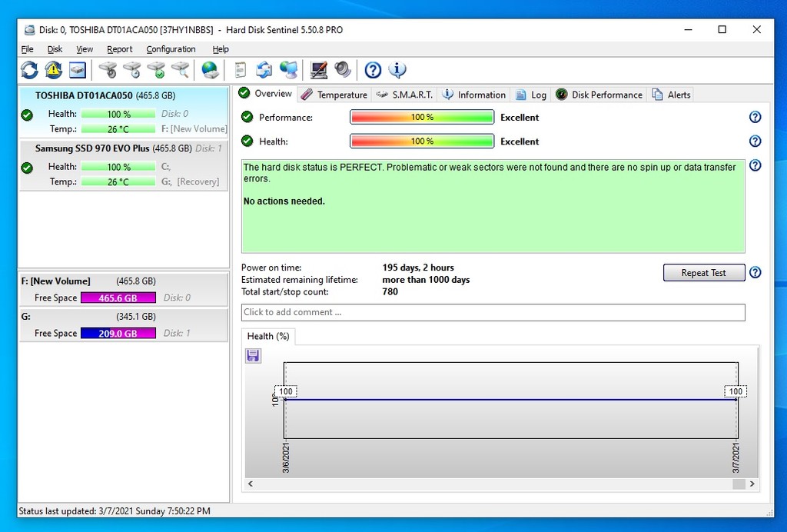Click the monitor with screwdriver configuration icon
The height and width of the screenshot is (532, 787).
(319, 70)
